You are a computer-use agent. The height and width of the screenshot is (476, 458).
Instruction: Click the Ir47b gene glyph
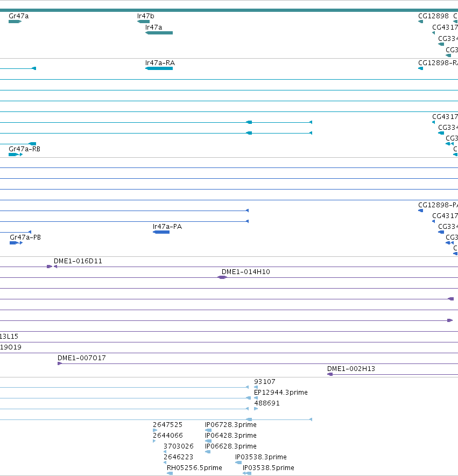pos(143,22)
